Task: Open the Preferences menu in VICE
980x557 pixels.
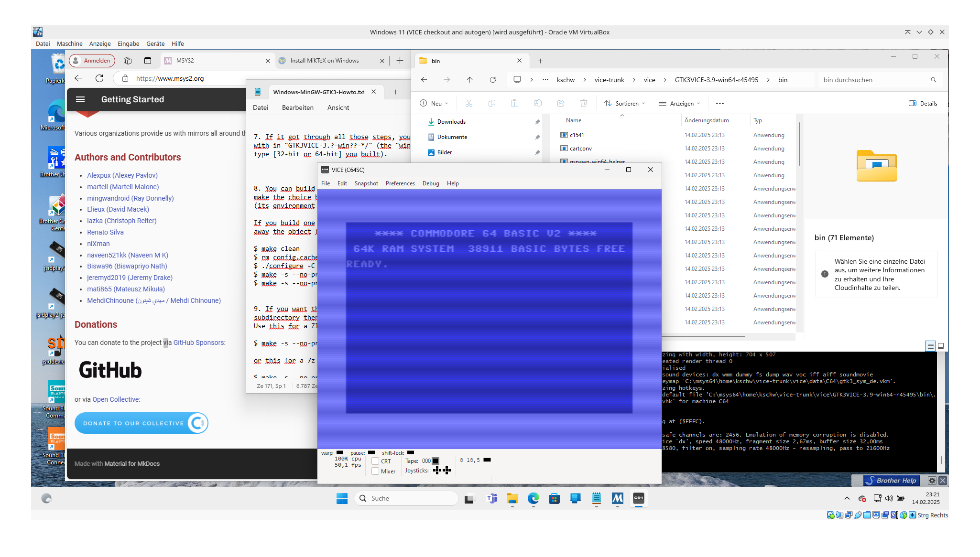Action: coord(400,183)
